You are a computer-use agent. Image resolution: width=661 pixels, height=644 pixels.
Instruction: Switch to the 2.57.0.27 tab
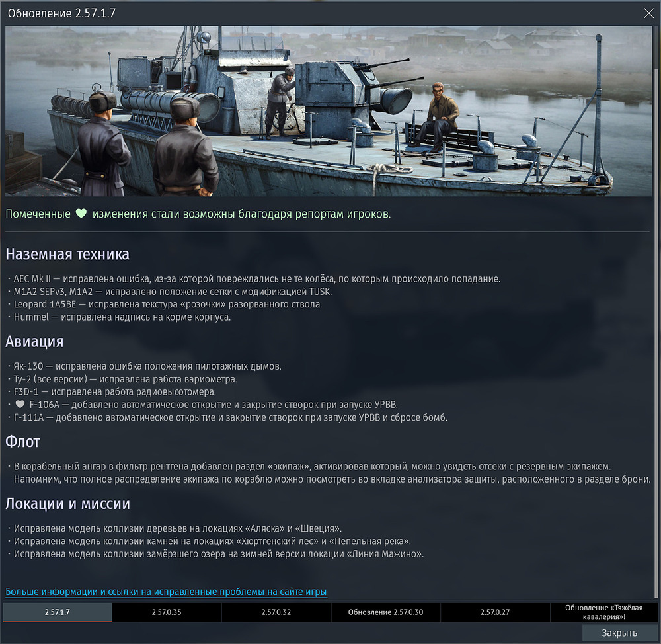pos(495,612)
